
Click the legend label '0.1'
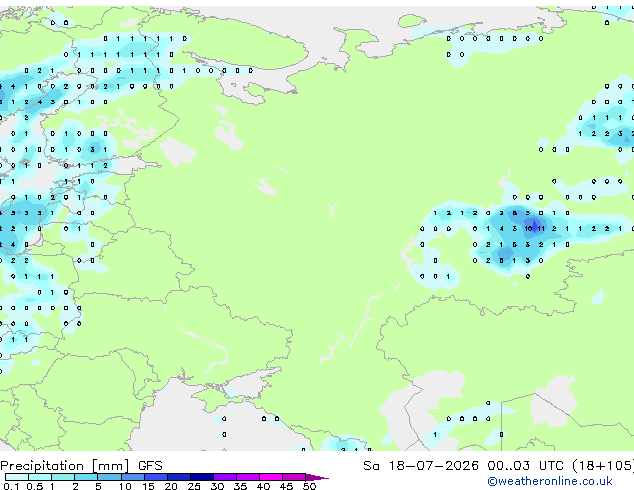click(x=11, y=486)
